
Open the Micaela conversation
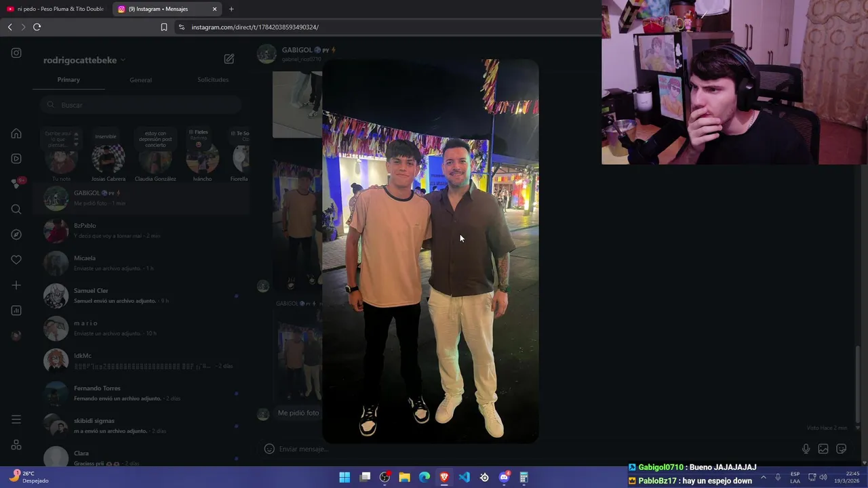[x=141, y=263]
